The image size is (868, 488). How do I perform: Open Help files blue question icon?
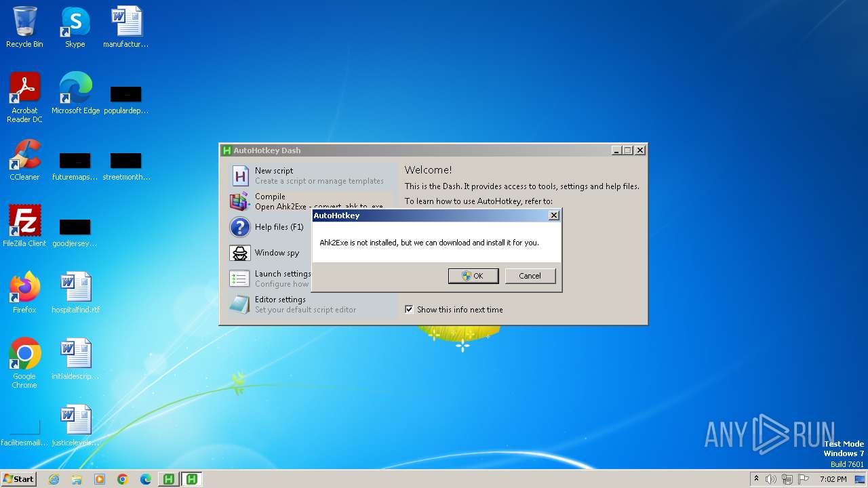click(x=240, y=227)
